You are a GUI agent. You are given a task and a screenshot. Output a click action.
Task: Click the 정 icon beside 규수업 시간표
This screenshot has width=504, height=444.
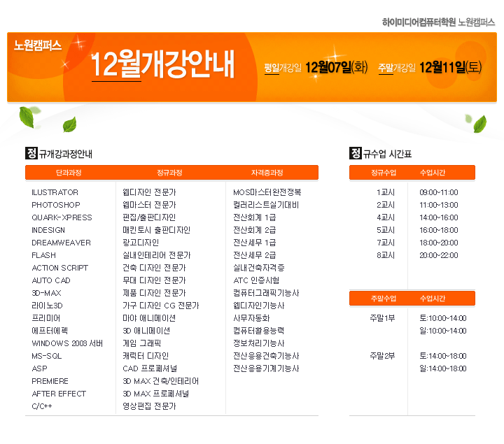(355, 153)
